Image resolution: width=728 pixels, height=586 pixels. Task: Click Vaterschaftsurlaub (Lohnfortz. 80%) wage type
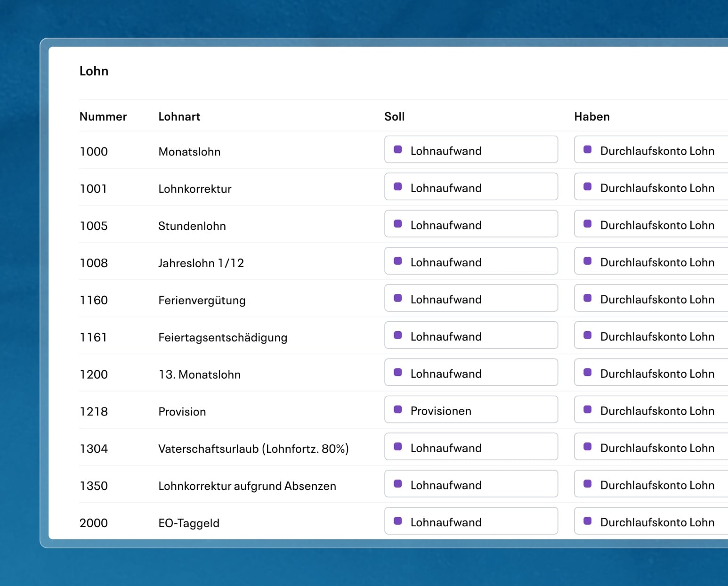click(x=254, y=449)
